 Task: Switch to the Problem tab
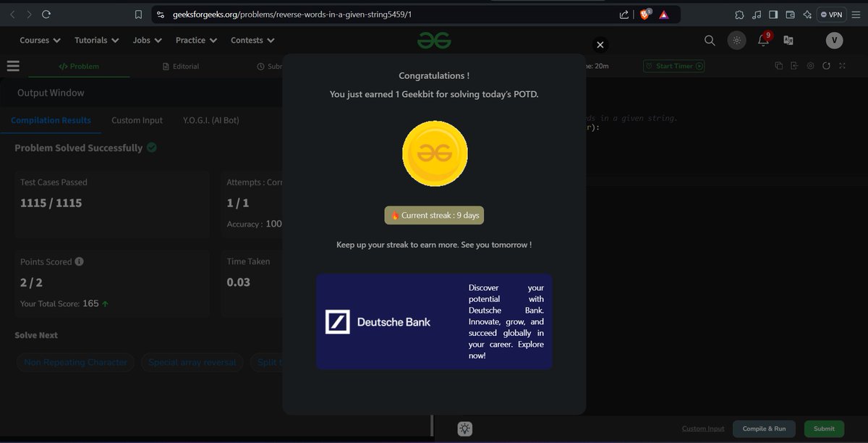point(79,66)
